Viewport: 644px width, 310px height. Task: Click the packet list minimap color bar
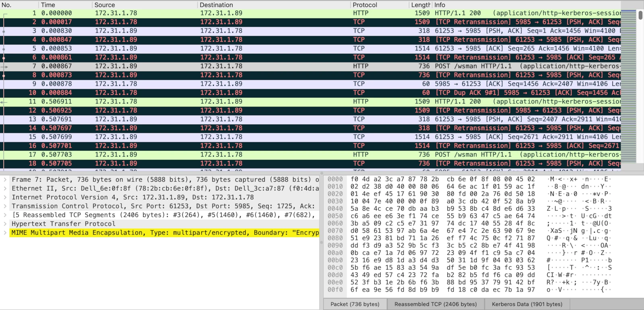coord(629,86)
